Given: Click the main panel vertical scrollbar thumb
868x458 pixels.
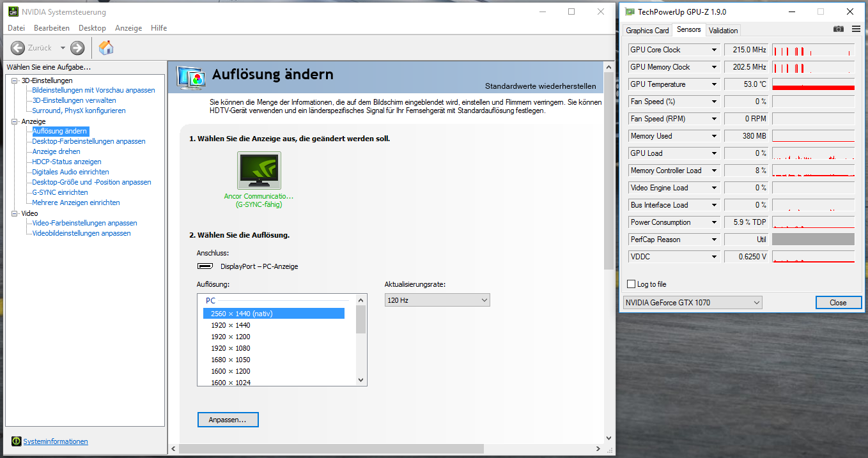Looking at the screenshot, I should [608, 171].
